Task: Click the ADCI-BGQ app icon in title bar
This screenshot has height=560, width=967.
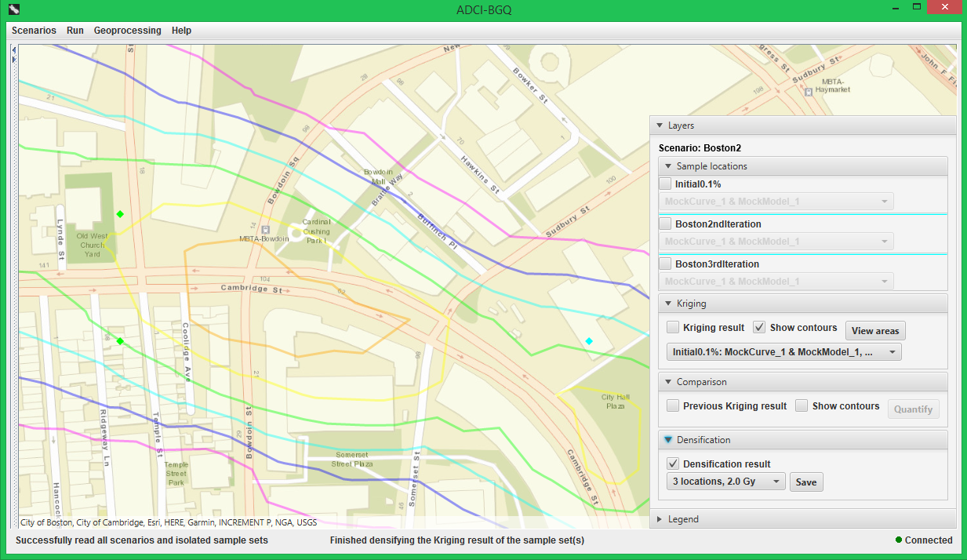Action: tap(14, 9)
